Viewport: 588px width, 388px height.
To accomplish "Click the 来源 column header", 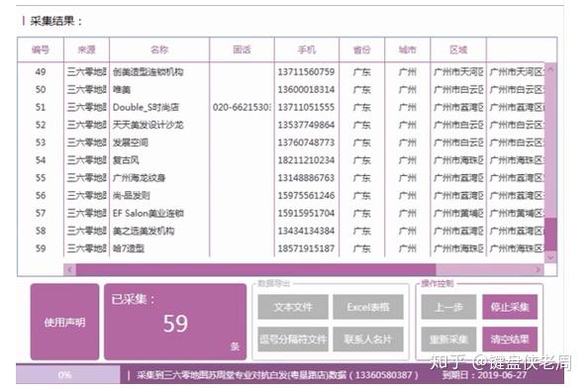I will (87, 49).
